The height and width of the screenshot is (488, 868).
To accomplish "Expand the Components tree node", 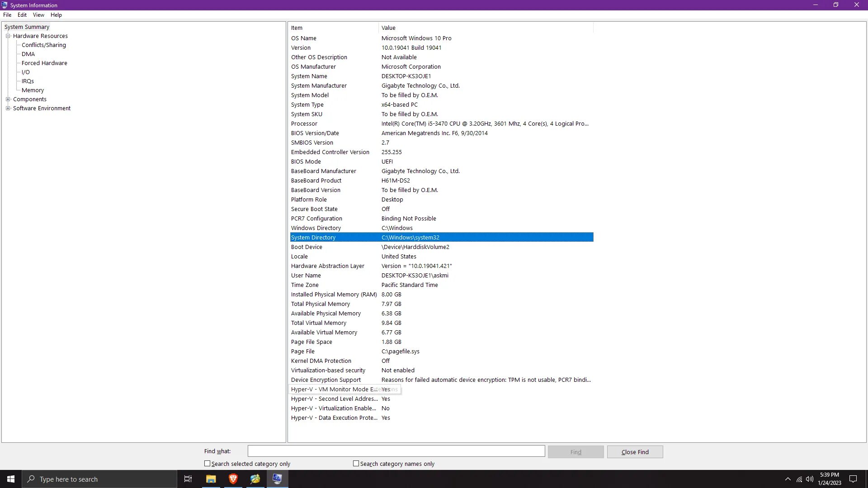I will click(x=8, y=99).
